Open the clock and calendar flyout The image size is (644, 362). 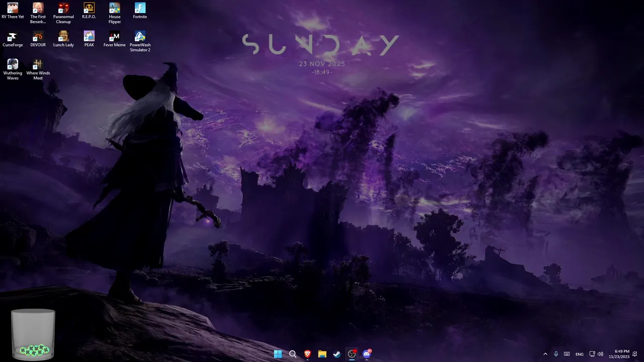(x=619, y=354)
